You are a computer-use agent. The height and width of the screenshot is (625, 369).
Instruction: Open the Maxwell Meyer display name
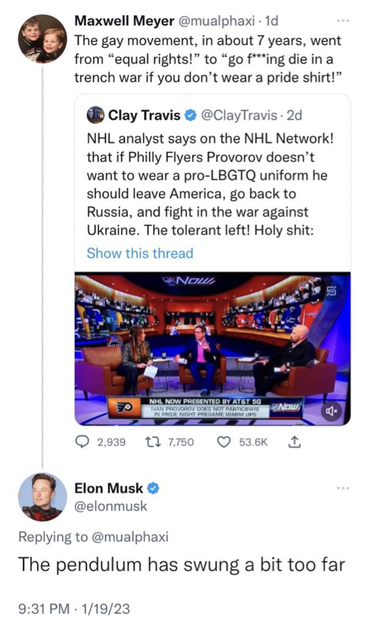tap(124, 21)
